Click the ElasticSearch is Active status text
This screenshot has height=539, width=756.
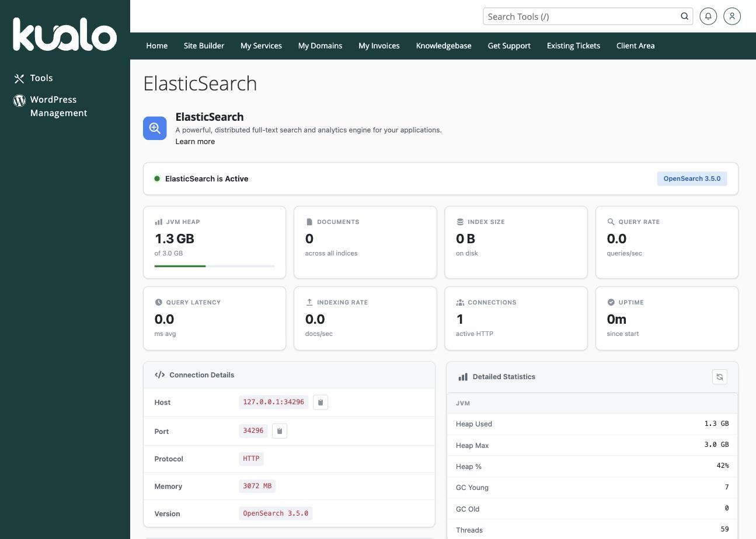tap(207, 178)
